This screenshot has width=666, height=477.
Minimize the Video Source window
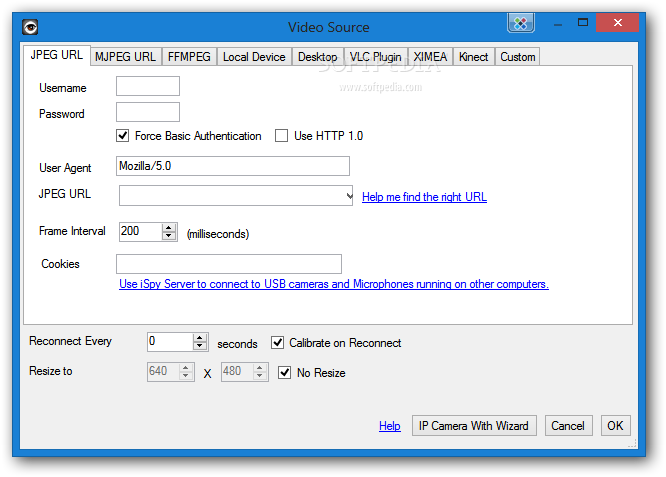coord(558,24)
